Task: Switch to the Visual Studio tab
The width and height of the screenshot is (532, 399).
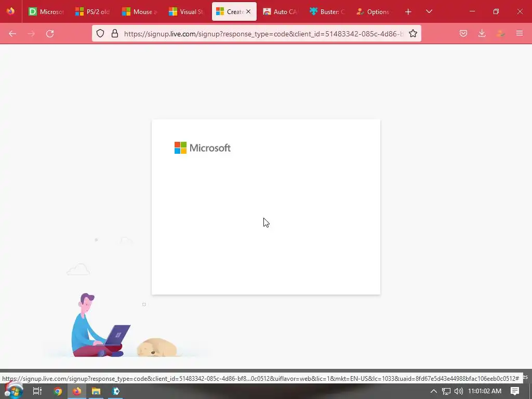Action: [x=187, y=11]
